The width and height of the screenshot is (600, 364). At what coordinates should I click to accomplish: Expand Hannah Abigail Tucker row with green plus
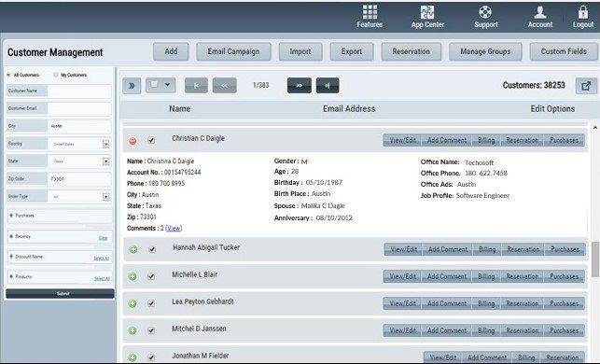[133, 250]
